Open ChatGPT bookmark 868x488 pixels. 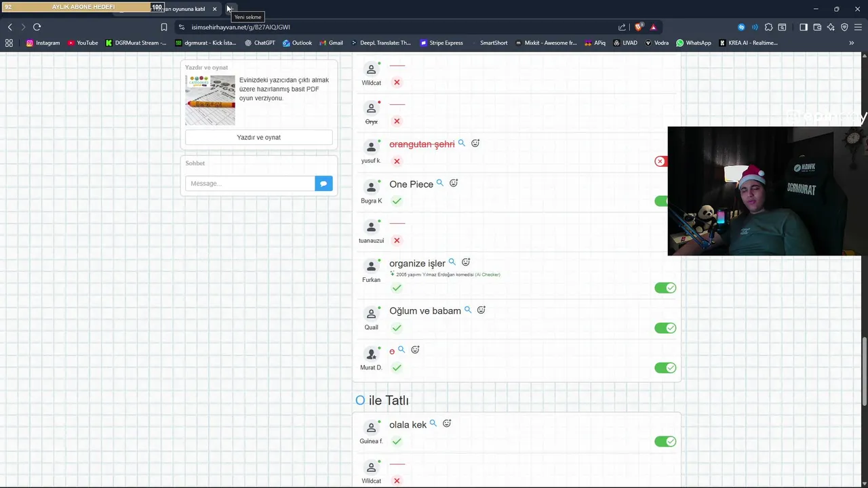(260, 43)
